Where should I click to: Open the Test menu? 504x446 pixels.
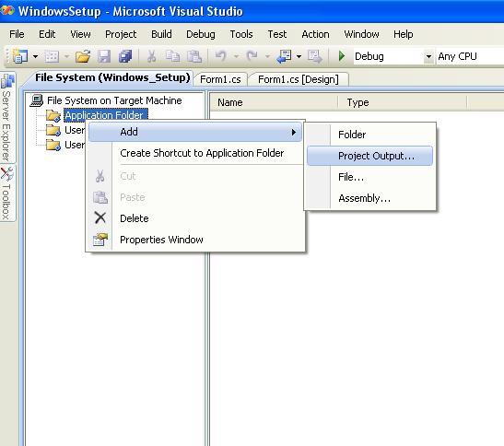(x=277, y=34)
